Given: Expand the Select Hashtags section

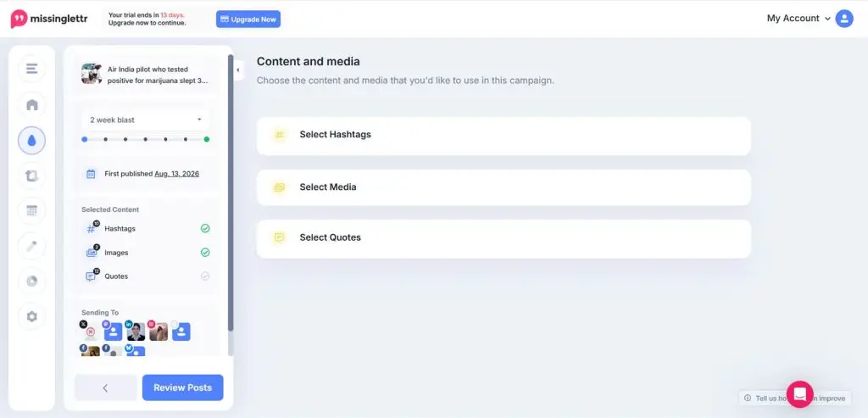Looking at the screenshot, I should click(504, 135).
